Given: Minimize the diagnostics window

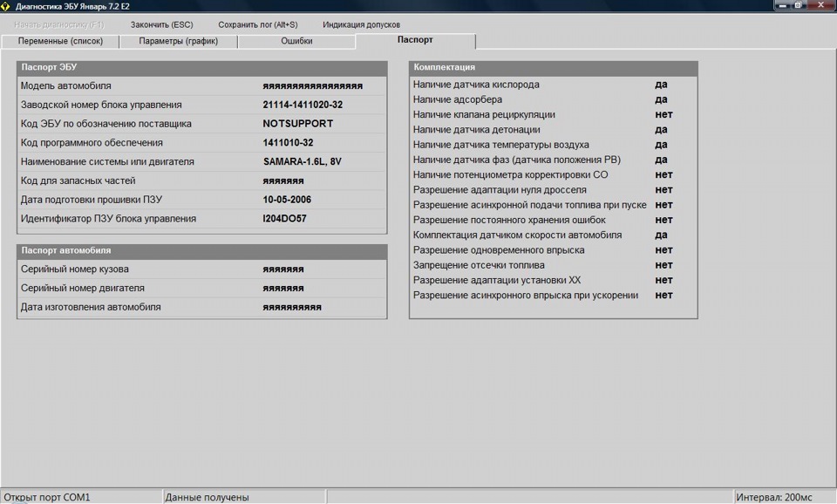Looking at the screenshot, I should (x=782, y=5).
